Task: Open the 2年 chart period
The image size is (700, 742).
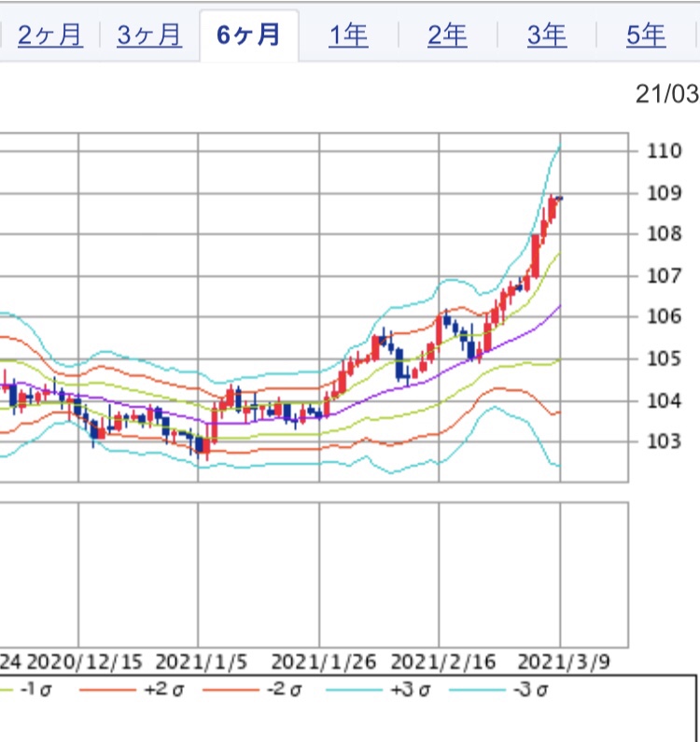Action: pos(447,35)
